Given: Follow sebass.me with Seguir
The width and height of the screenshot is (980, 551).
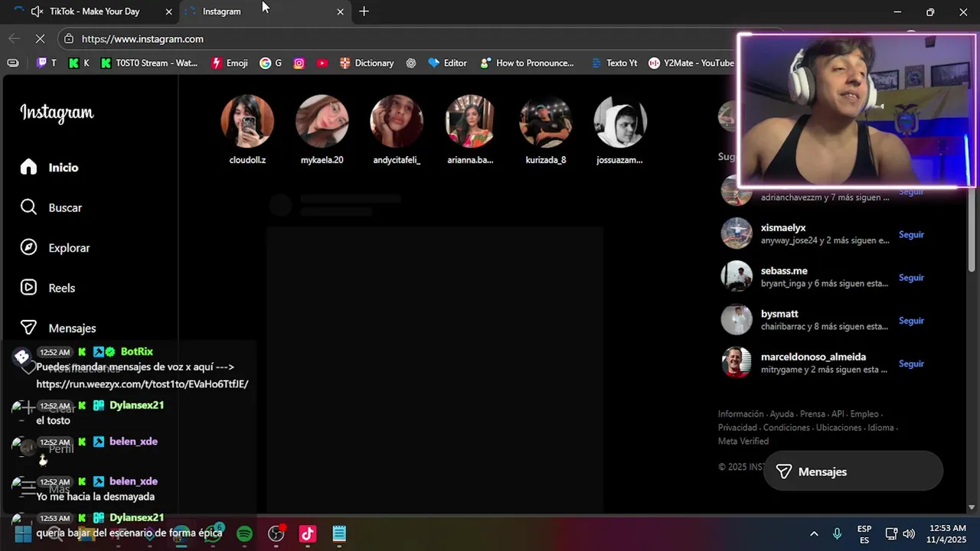Looking at the screenshot, I should coord(911,278).
